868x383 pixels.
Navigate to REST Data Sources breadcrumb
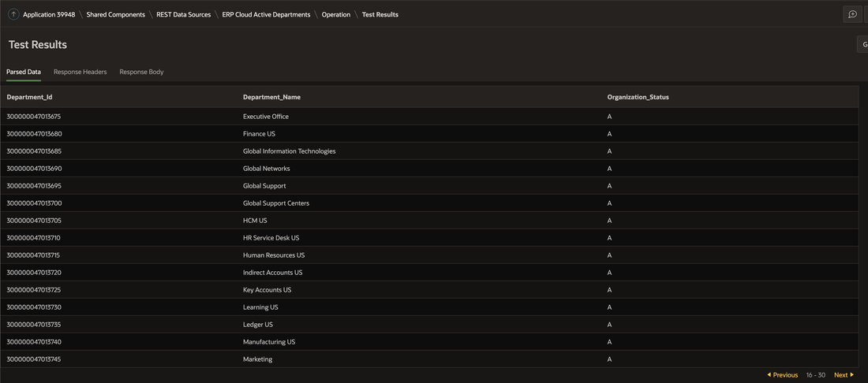coord(183,15)
